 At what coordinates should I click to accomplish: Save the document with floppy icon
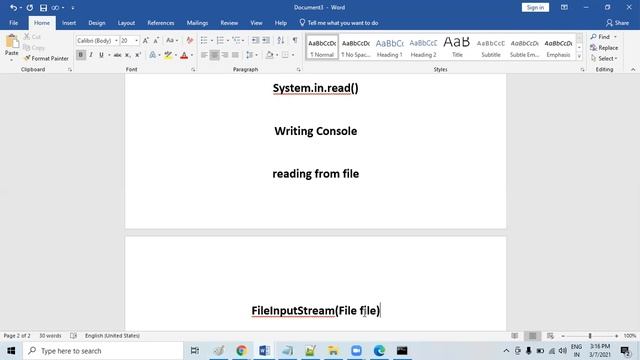[x=43, y=8]
